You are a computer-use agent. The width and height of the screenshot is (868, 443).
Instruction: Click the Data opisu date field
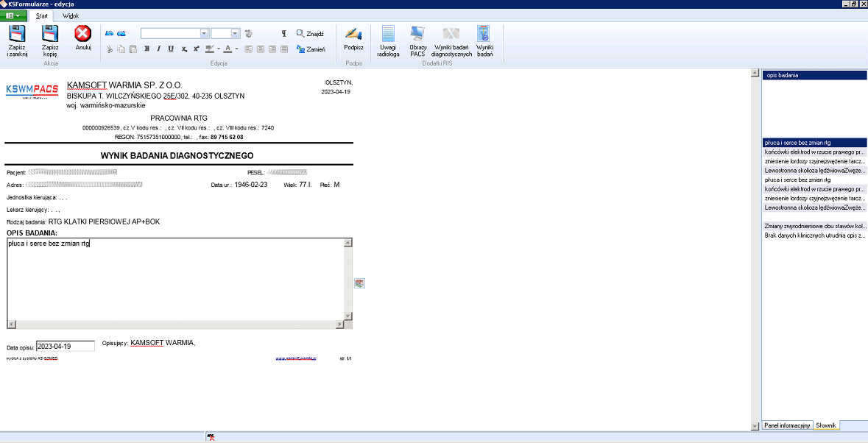[x=66, y=346]
